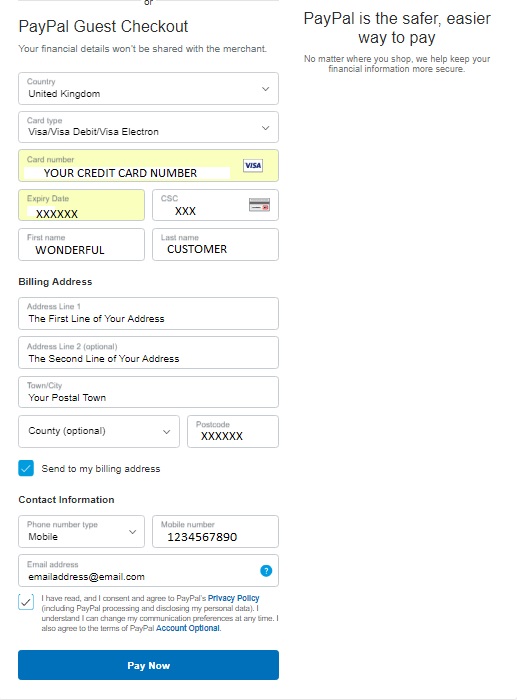Viewport: 517px width, 700px height.
Task: Expand the Card type dropdown
Action: [x=148, y=127]
